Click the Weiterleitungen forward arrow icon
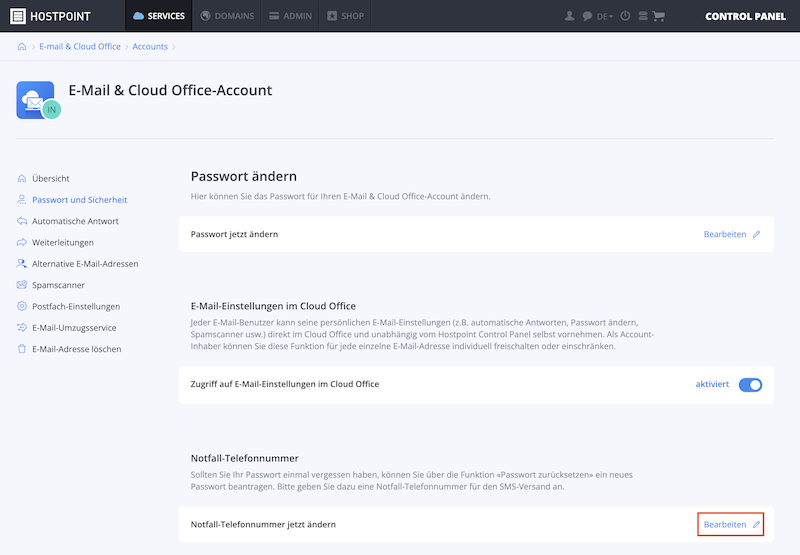Screen dimensions: 800x555 (x=21, y=242)
